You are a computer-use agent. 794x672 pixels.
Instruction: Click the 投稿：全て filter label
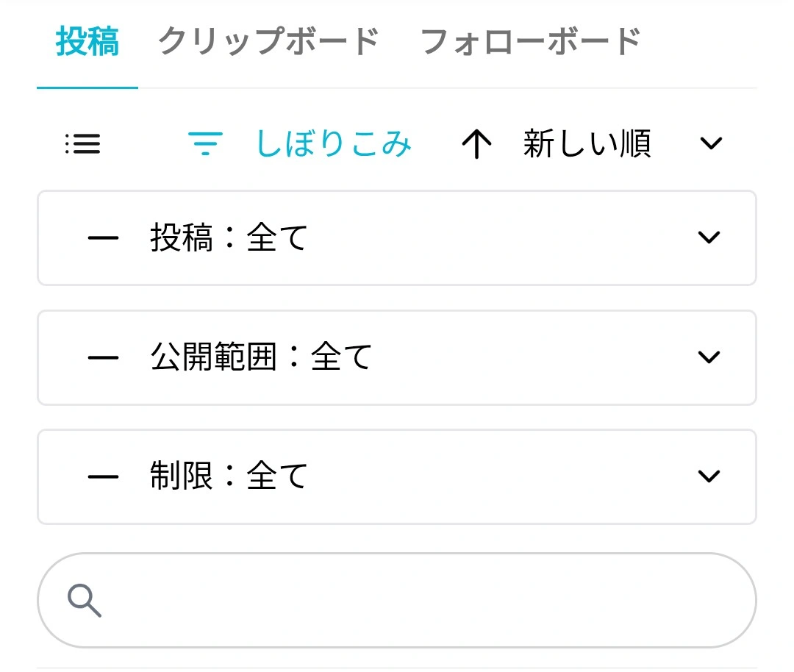coord(229,238)
